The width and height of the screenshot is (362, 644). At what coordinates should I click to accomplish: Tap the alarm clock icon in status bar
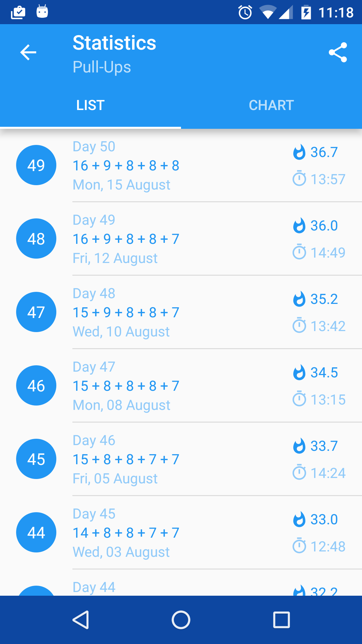tap(245, 13)
